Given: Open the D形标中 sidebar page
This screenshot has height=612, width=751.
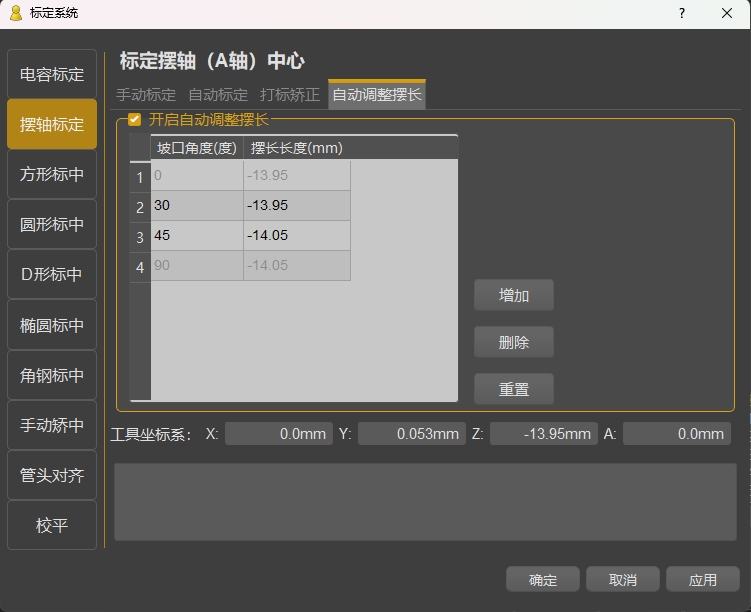Looking at the screenshot, I should (x=52, y=274).
